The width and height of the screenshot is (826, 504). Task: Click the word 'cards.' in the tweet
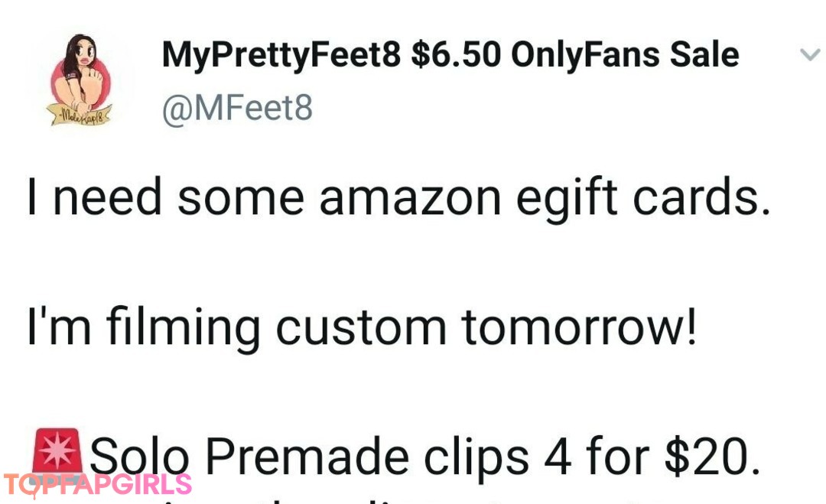coord(702,198)
